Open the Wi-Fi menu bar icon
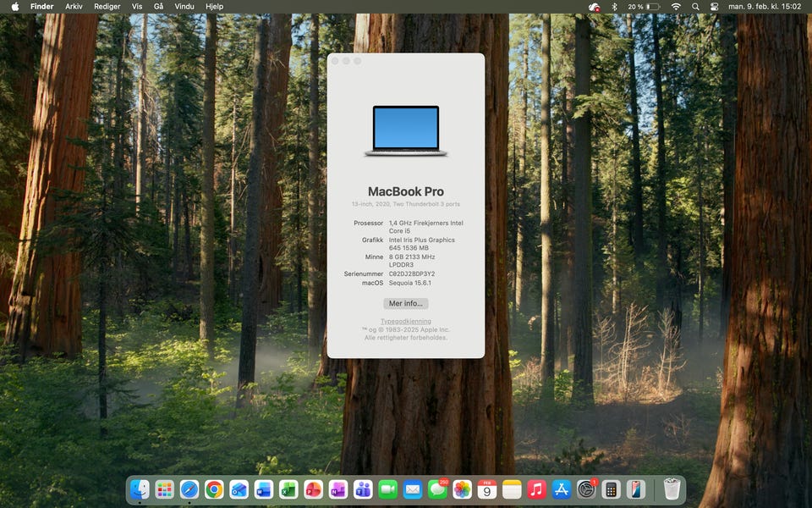The height and width of the screenshot is (508, 812). click(x=676, y=7)
